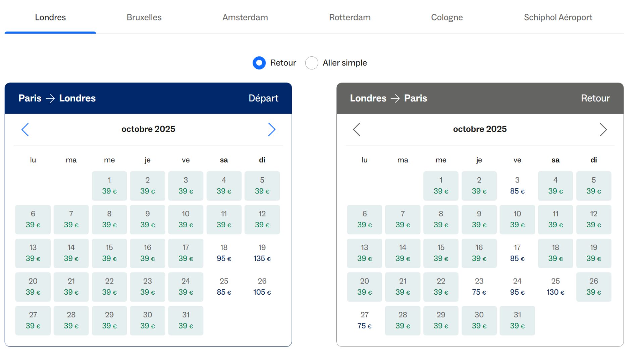Click octobre 2025 title in Retour calendar
The height and width of the screenshot is (362, 644).
[x=480, y=129]
